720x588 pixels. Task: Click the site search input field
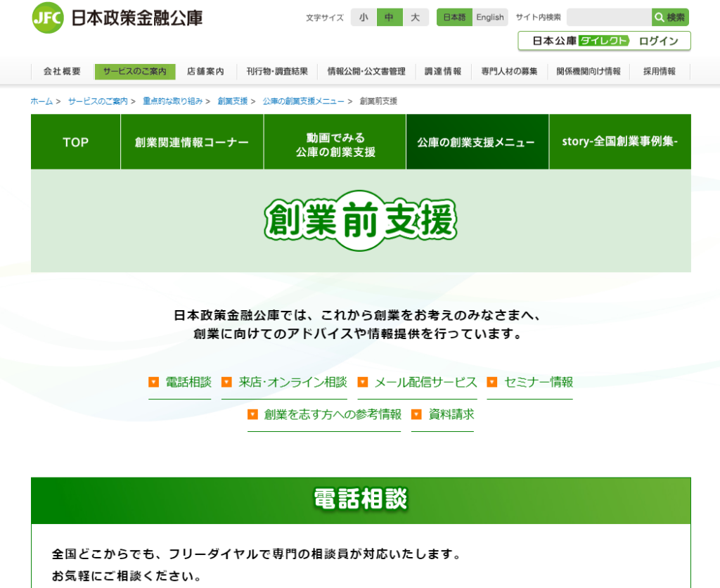point(608,18)
